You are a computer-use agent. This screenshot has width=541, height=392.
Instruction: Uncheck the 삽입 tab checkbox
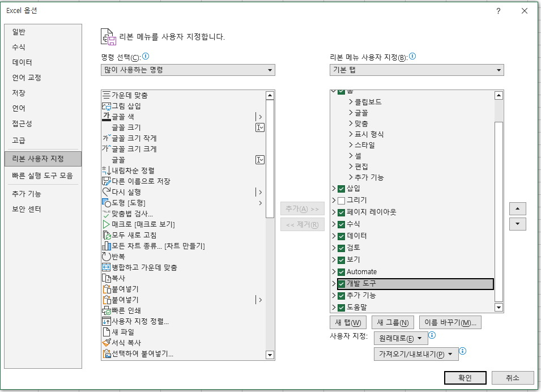click(x=341, y=189)
